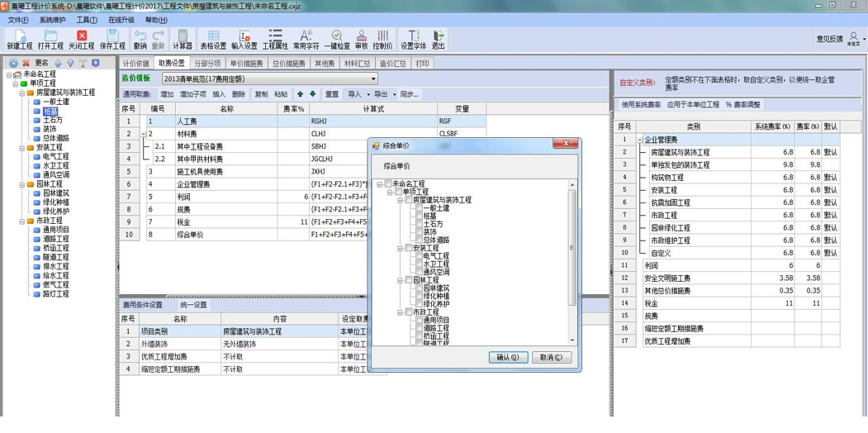This screenshot has width=868, height=433.
Task: Click the blue shield icon above tree
Action: (95, 63)
